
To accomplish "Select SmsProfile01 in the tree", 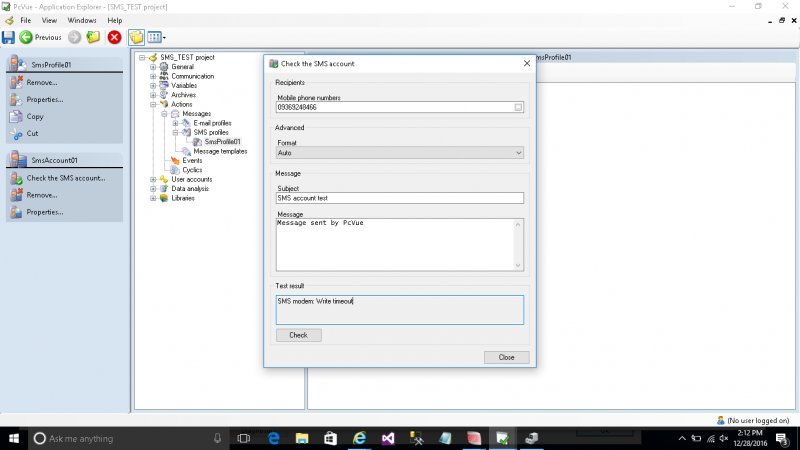I will (x=222, y=142).
